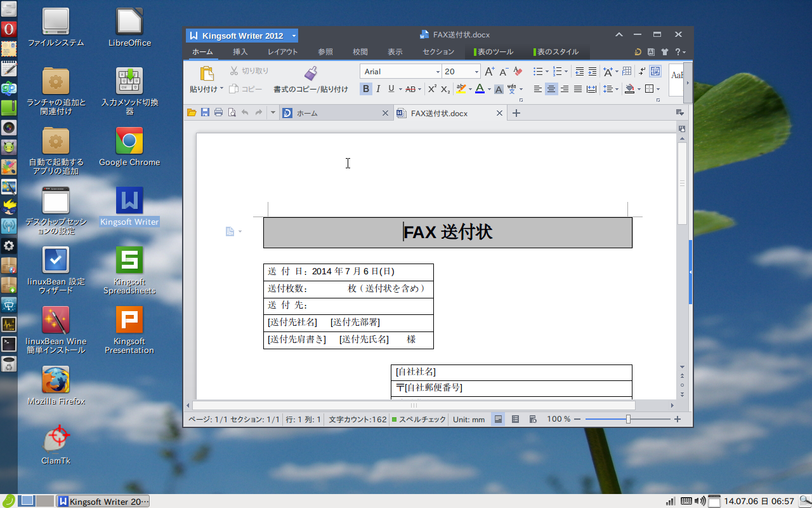The image size is (812, 508).
Task: Open the Paste (貼り付け) dropdown arrow
Action: [x=221, y=90]
